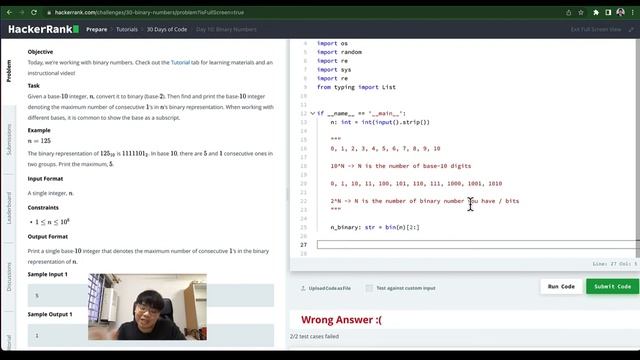Click the 'n = 125' example text
Screen dimensions: 640x360
click(39, 141)
